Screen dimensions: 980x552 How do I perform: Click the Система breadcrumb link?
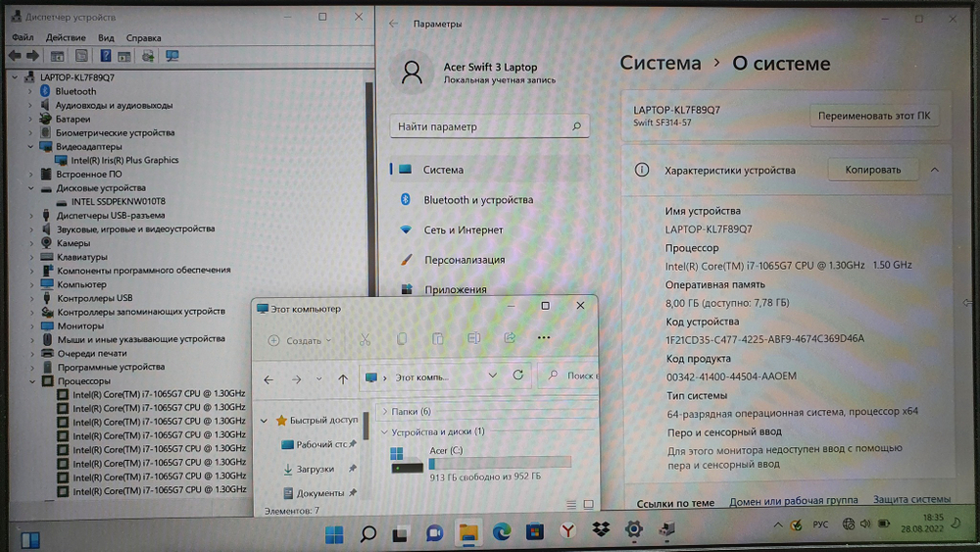(x=660, y=63)
